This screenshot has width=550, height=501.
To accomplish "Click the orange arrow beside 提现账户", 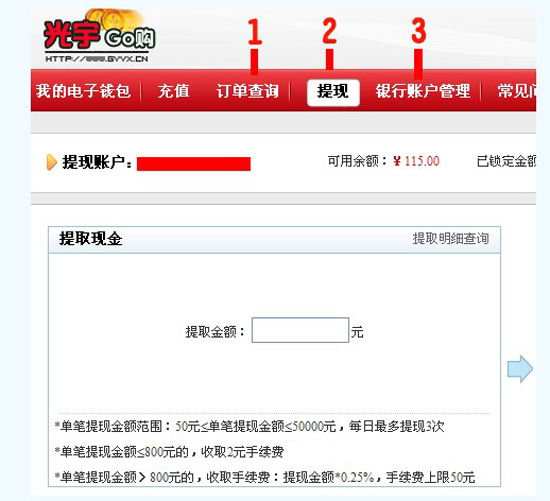I will tap(52, 162).
